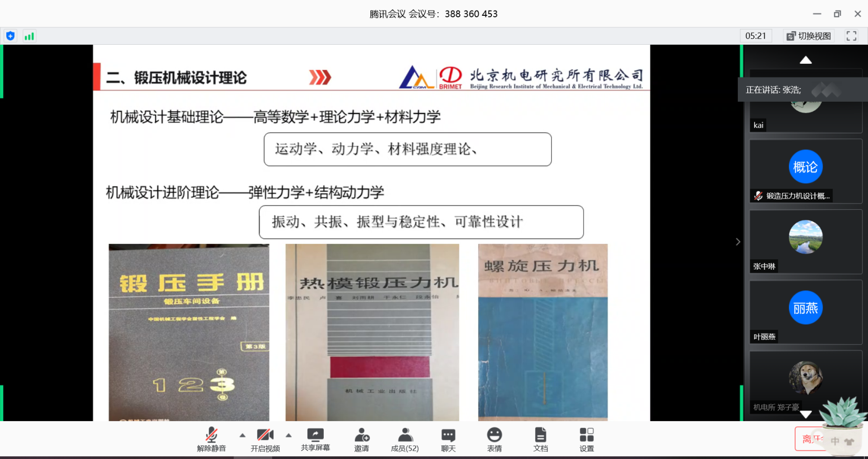Turn on camera with 开启视频

(265, 440)
